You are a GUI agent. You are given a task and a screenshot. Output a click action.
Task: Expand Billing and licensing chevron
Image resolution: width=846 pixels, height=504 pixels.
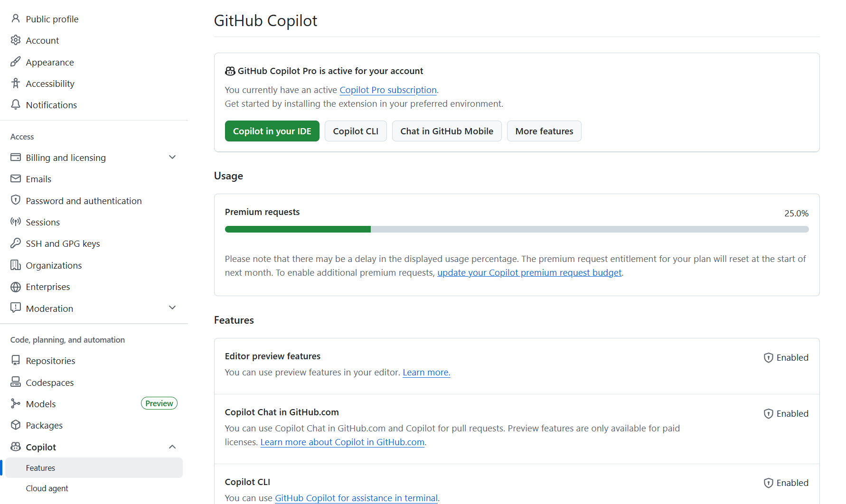172,157
